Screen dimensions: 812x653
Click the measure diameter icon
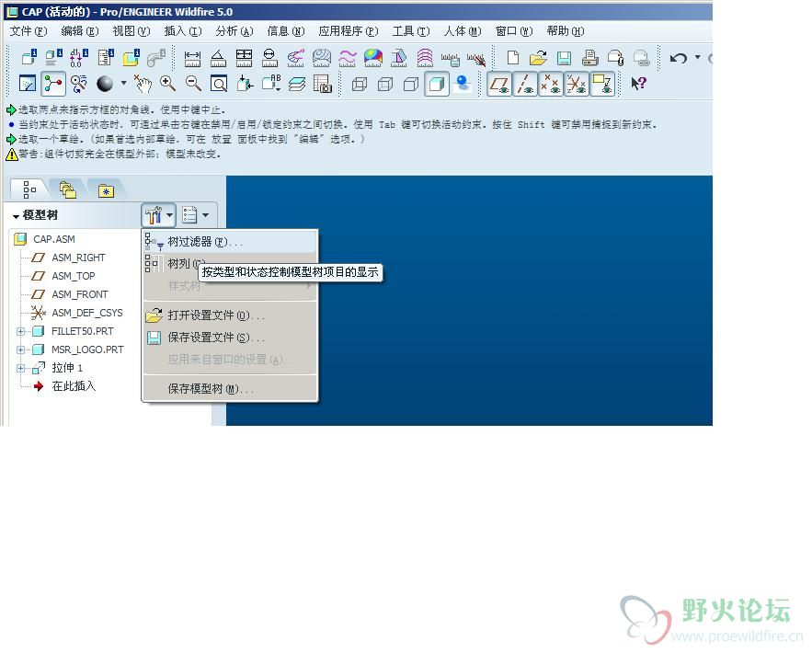pyautogui.click(x=269, y=58)
